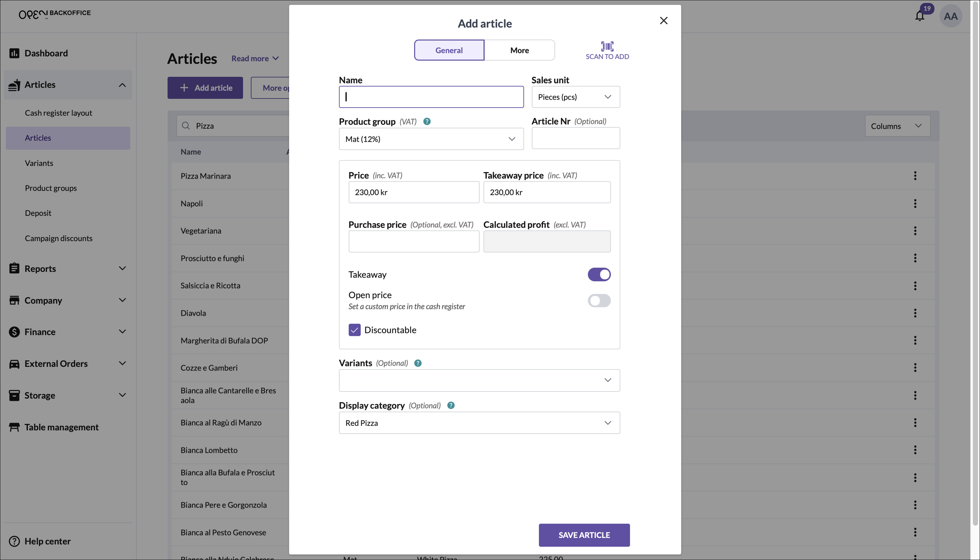Open Salsiccia e Ricotta row actions menu

[x=915, y=286]
